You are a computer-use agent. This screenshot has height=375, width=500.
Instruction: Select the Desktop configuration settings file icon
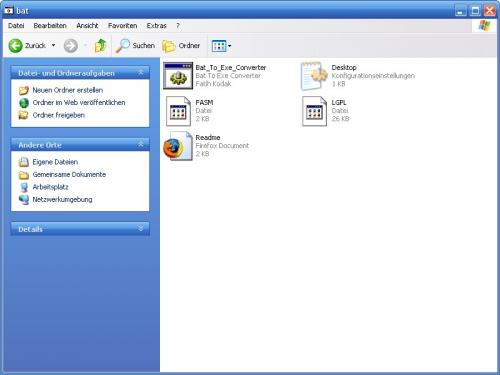pos(314,76)
